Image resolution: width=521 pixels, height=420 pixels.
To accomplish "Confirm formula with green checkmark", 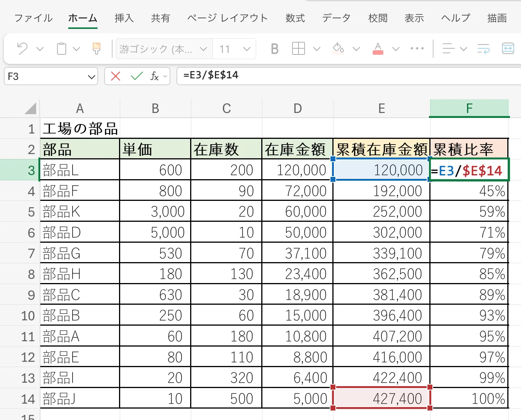I will [x=137, y=76].
